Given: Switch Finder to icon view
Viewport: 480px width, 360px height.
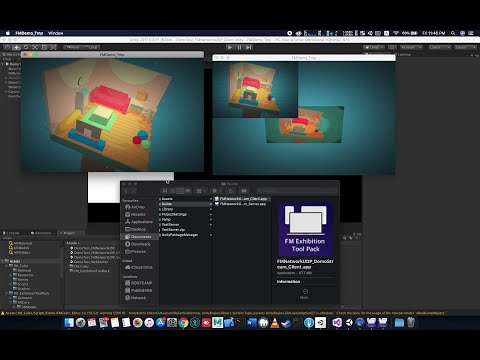Looking at the screenshot, I should [165, 191].
